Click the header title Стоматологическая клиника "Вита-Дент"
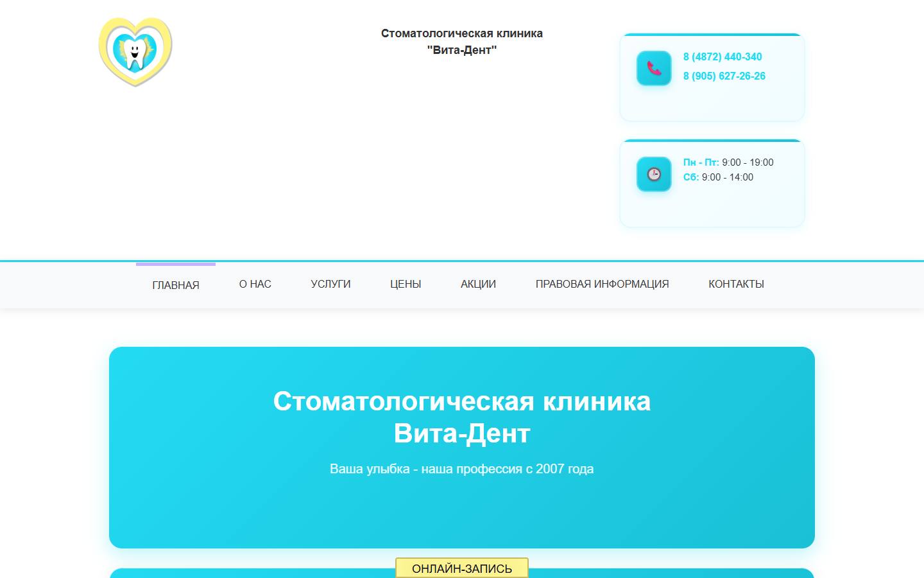 (x=462, y=42)
